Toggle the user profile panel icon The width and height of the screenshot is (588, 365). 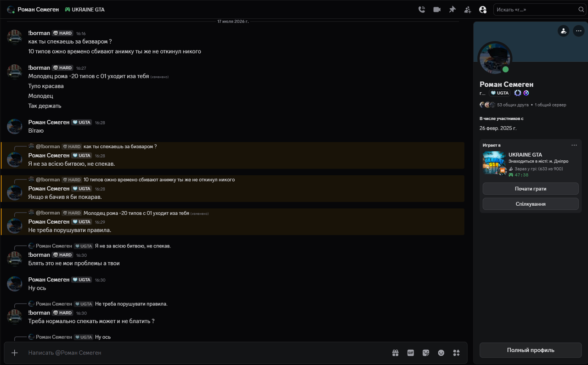click(483, 9)
